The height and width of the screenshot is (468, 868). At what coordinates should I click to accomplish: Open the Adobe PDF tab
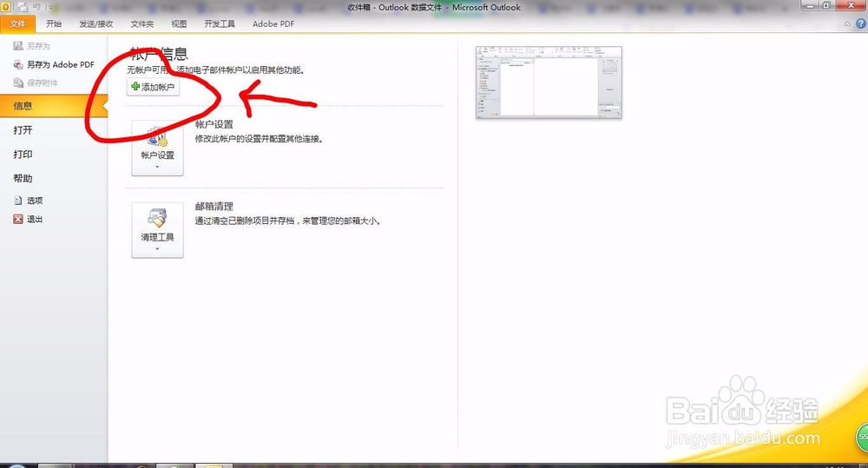pos(273,23)
